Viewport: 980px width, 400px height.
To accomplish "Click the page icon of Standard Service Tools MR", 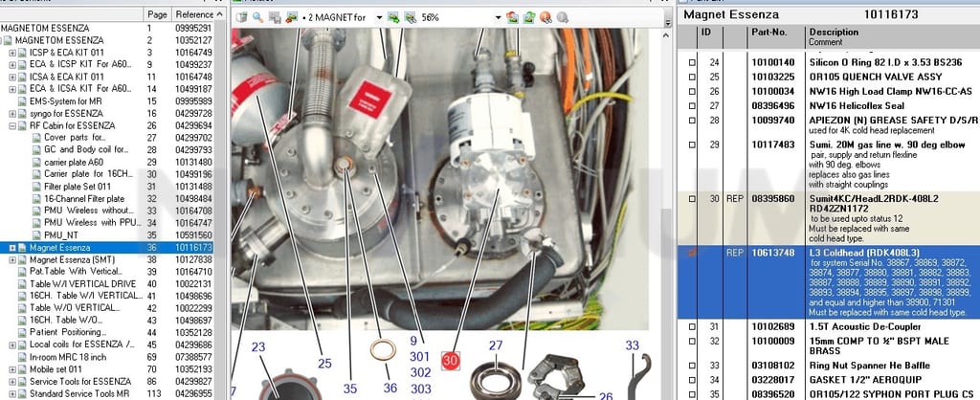I will pyautogui.click(x=23, y=393).
